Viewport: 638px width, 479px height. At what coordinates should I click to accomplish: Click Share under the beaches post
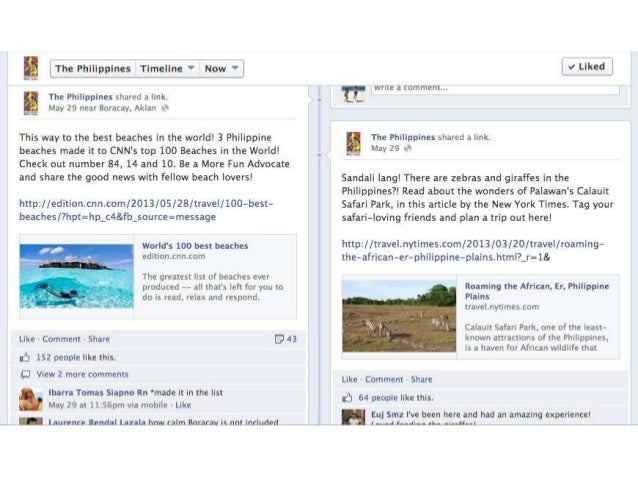click(99, 339)
